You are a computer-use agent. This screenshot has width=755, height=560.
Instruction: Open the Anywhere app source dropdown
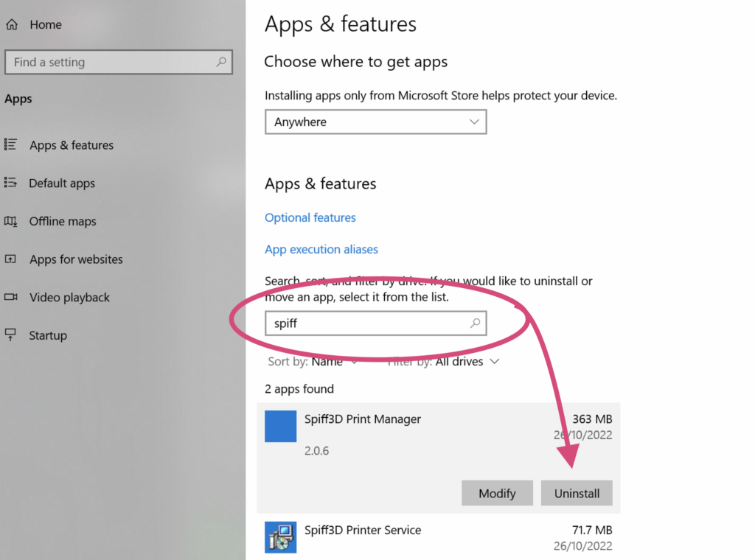coord(375,122)
